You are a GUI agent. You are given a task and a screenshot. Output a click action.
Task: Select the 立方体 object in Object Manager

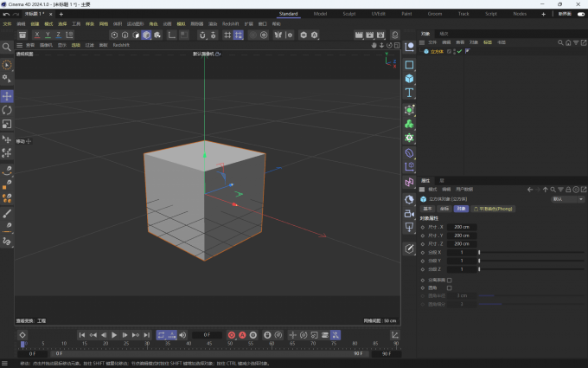click(x=437, y=51)
